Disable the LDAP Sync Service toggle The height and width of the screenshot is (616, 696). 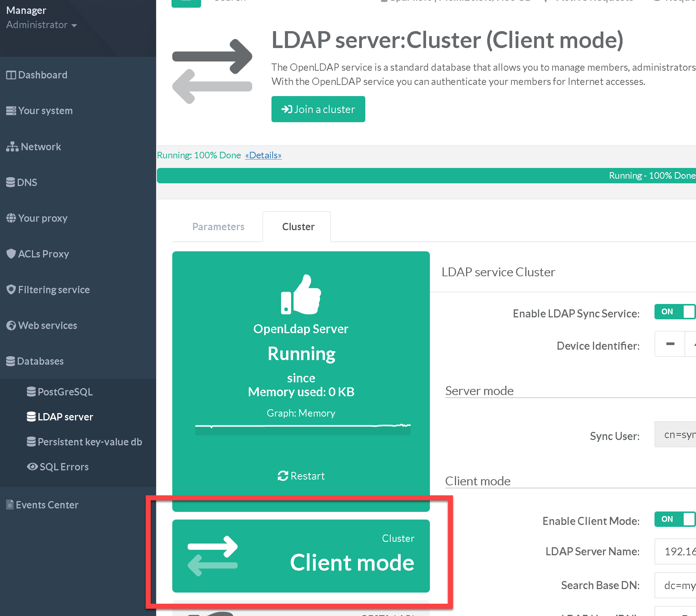tap(674, 312)
